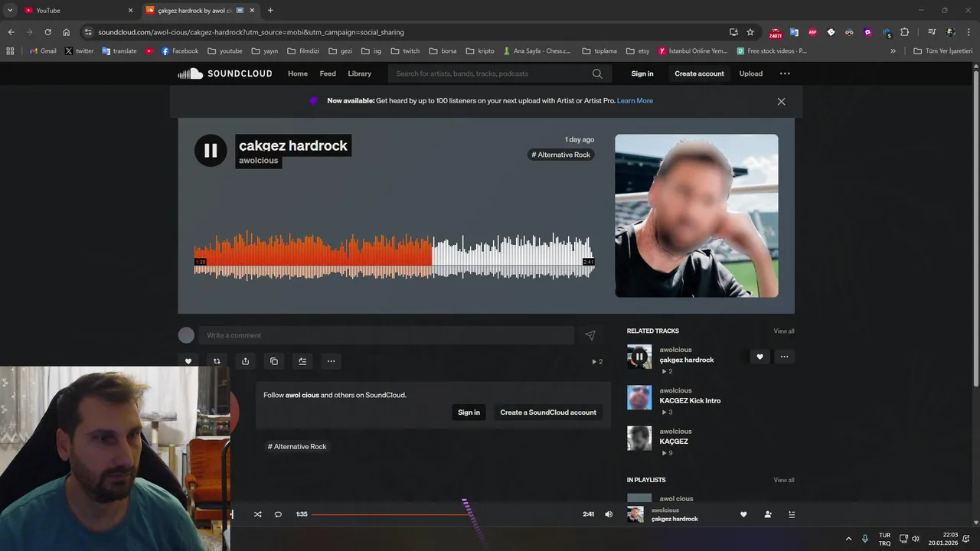This screenshot has width=980, height=551.
Task: Open View all for Related Tracks
Action: click(784, 331)
